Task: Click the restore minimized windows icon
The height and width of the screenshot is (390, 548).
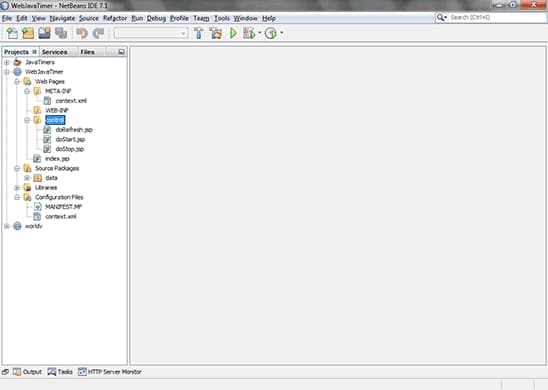Action: click(x=5, y=372)
